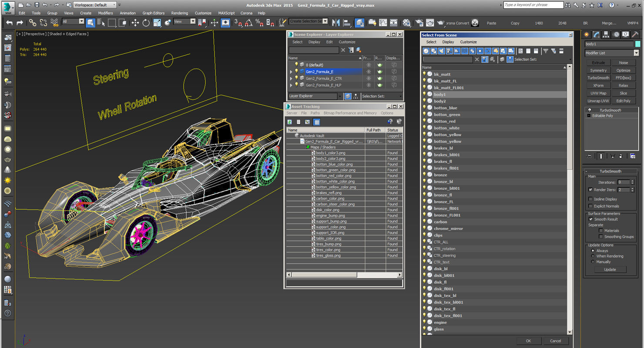Click Display Geometry filter in Select From Scene

[426, 51]
